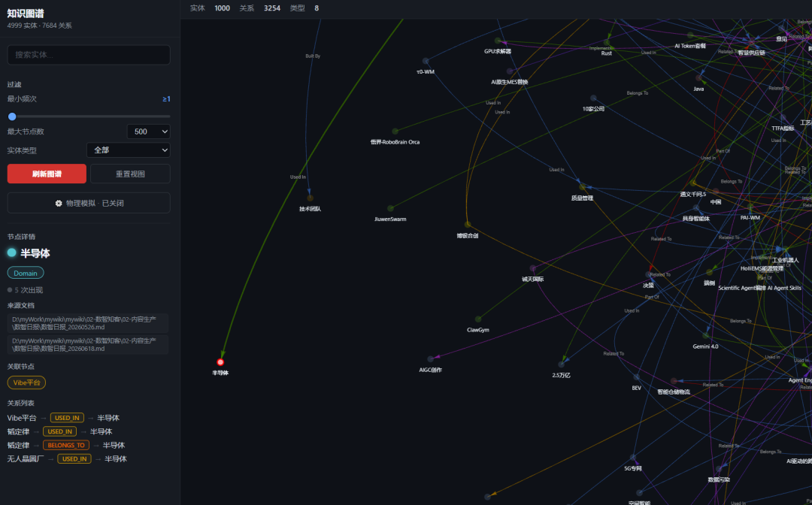Select the 2.5万亿 node
The width and height of the screenshot is (812, 505).
(x=561, y=364)
